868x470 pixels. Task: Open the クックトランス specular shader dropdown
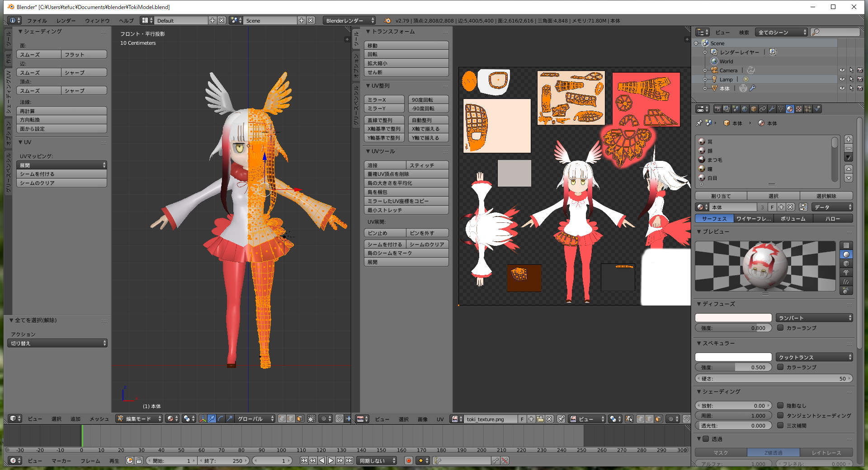click(814, 357)
